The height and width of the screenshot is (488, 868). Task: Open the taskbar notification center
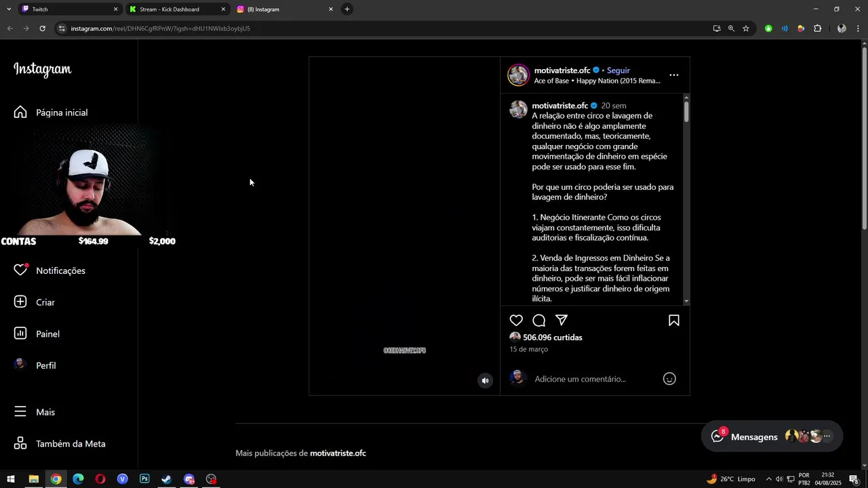pos(854,479)
